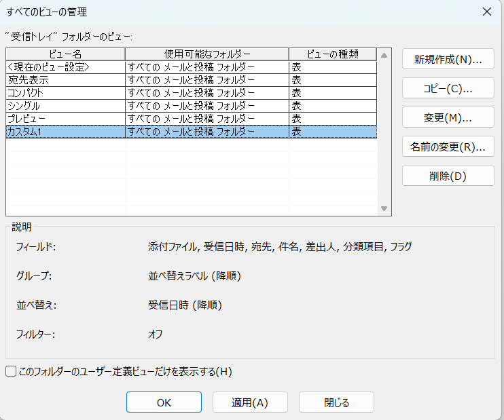The image size is (504, 420).
Task: Select the 宛先表示 view row
Action: point(65,80)
